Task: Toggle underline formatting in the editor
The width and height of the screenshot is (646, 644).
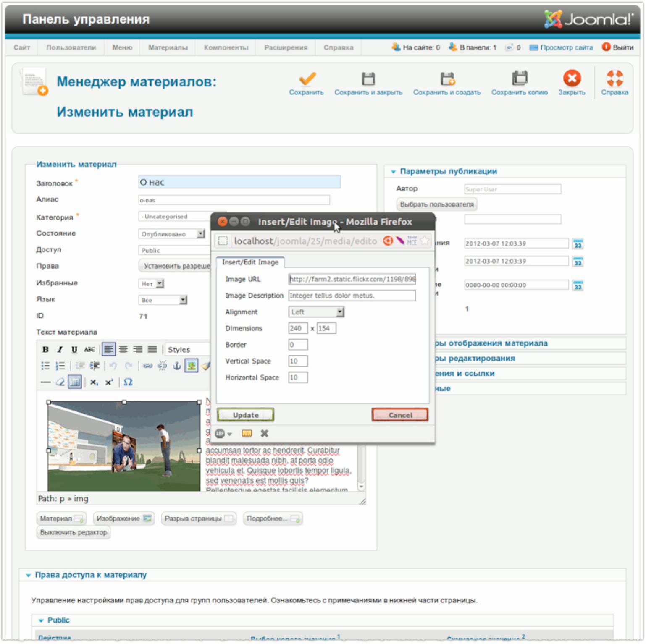Action: pyautogui.click(x=74, y=349)
